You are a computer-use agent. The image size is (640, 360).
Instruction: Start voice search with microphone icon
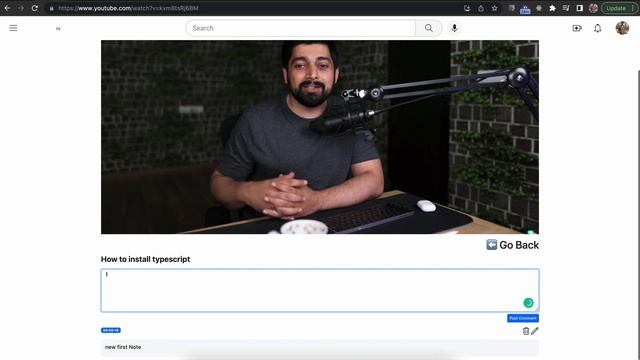[454, 28]
